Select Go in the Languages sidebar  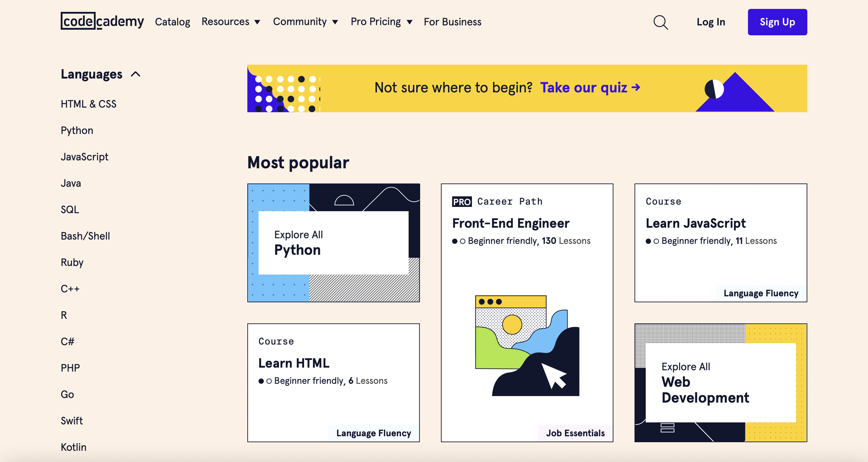[x=67, y=395]
